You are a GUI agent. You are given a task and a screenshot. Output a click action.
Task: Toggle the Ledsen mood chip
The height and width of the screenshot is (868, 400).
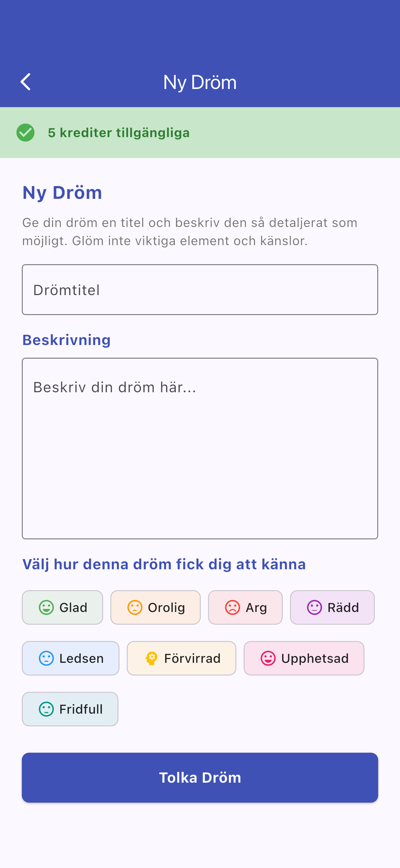pos(71,658)
